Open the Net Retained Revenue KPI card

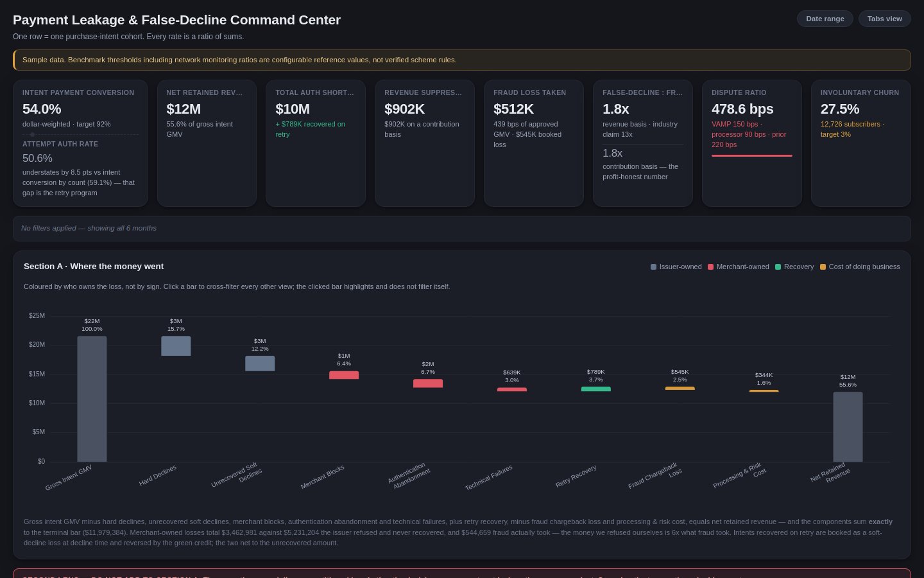(207, 143)
